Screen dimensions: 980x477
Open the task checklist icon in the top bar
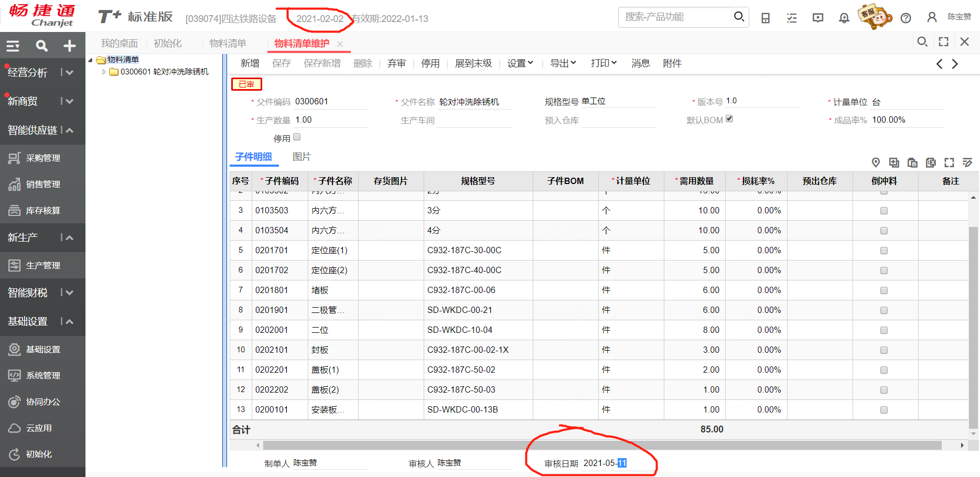click(792, 18)
